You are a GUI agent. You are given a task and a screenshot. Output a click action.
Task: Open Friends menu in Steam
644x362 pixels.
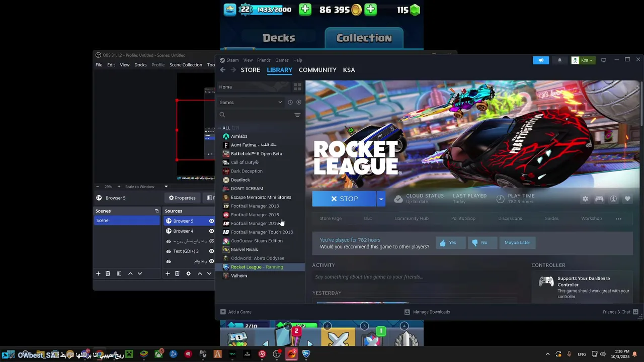pos(264,60)
